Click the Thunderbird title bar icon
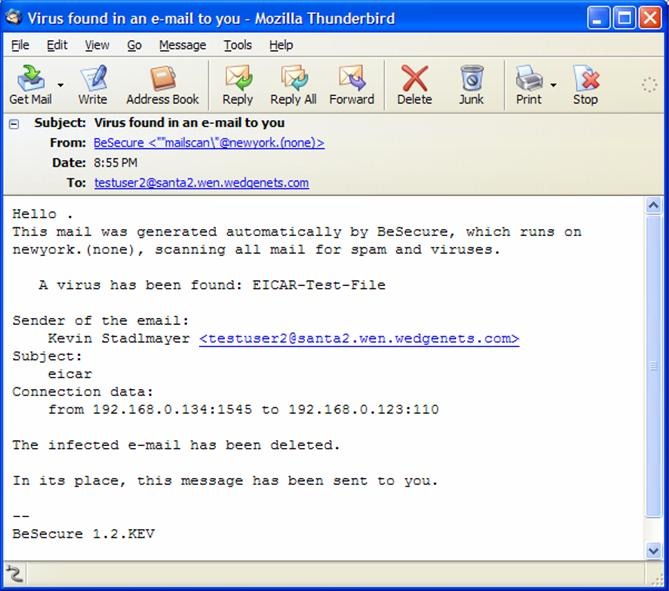669x591 pixels. point(13,17)
